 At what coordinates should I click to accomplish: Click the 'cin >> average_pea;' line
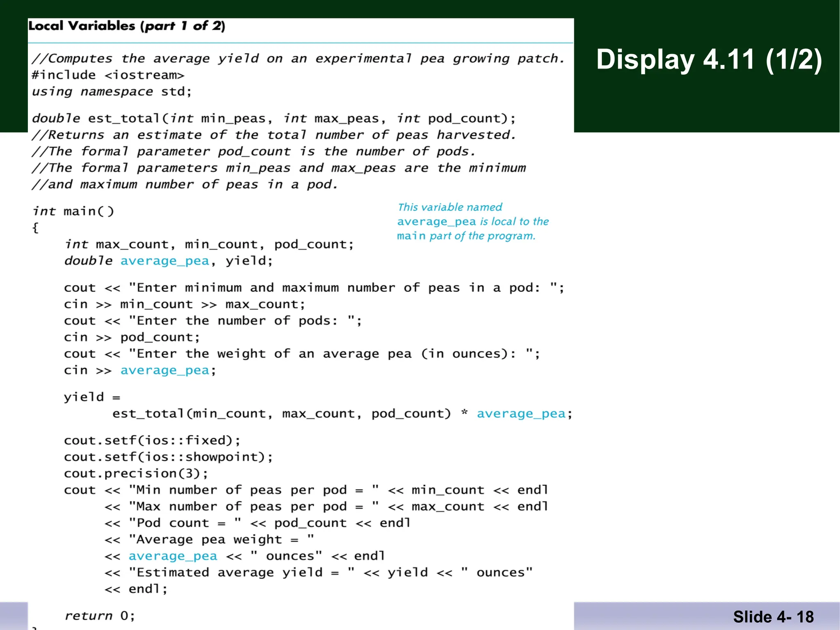[140, 371]
